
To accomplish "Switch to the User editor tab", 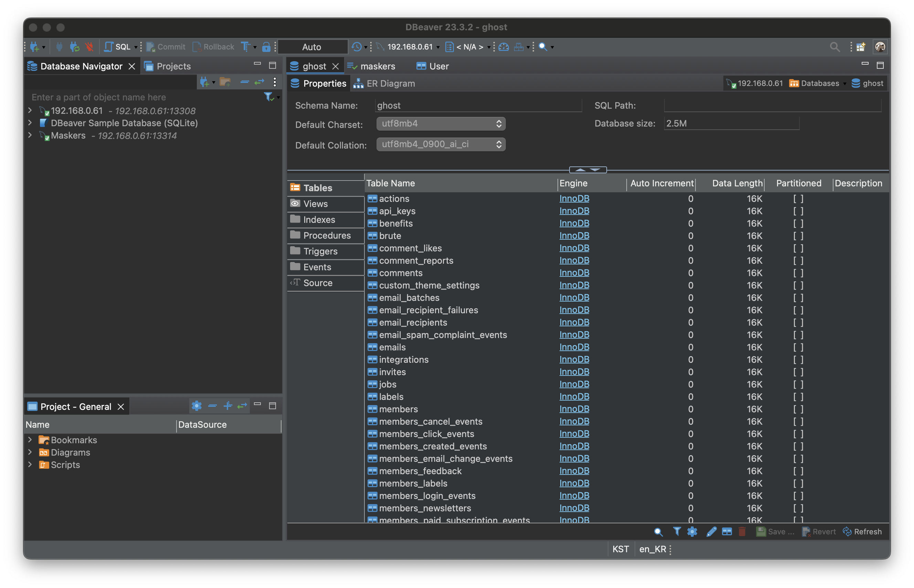I will [x=432, y=66].
